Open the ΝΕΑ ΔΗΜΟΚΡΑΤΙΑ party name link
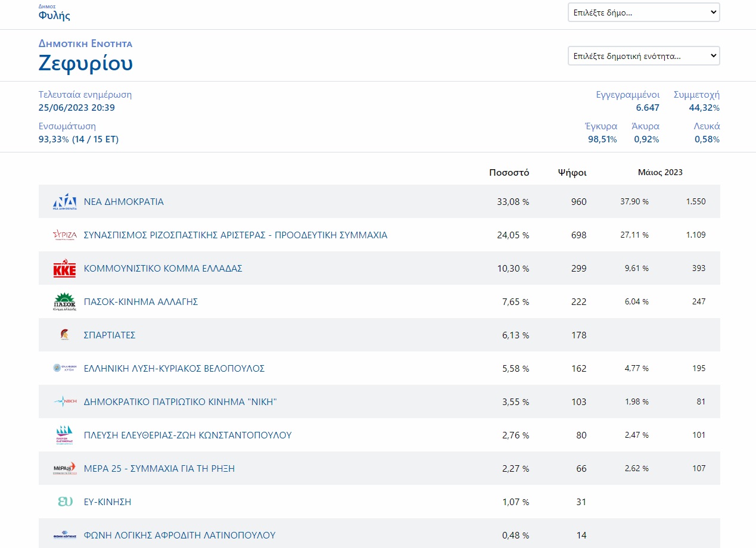The height and width of the screenshot is (548, 756). (123, 202)
